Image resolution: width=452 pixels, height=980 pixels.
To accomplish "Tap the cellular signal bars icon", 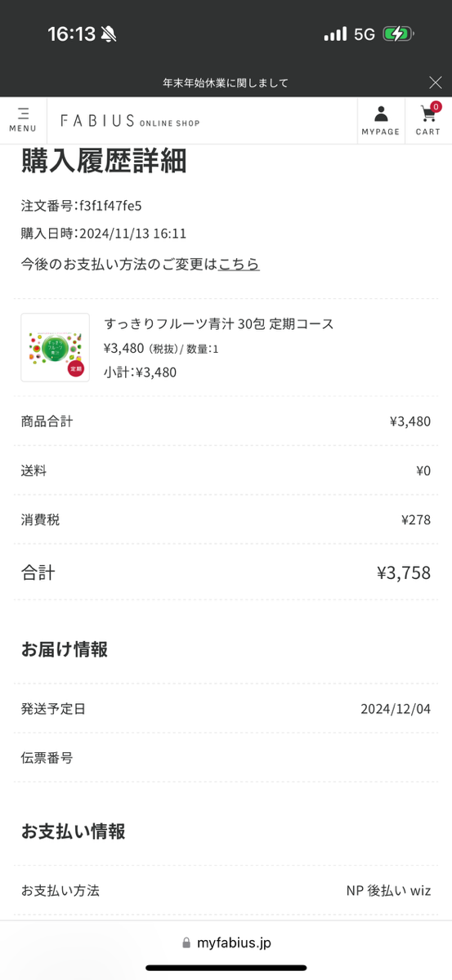I will [x=335, y=34].
